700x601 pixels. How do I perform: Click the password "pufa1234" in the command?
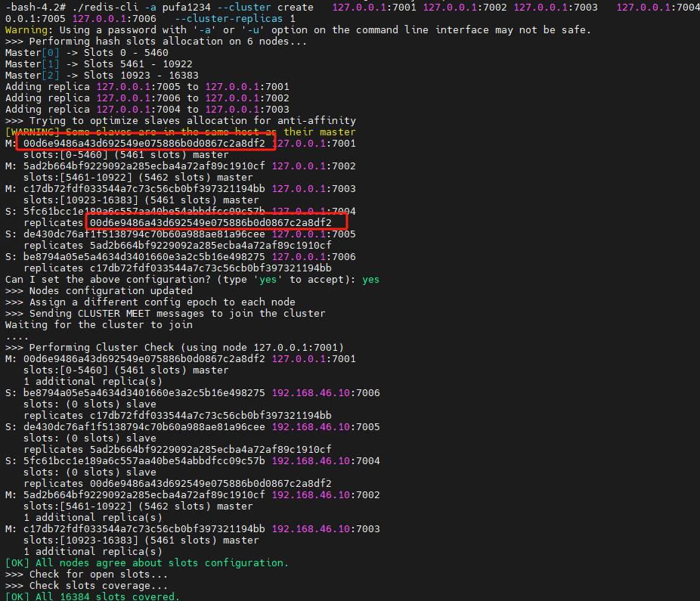click(x=187, y=7)
